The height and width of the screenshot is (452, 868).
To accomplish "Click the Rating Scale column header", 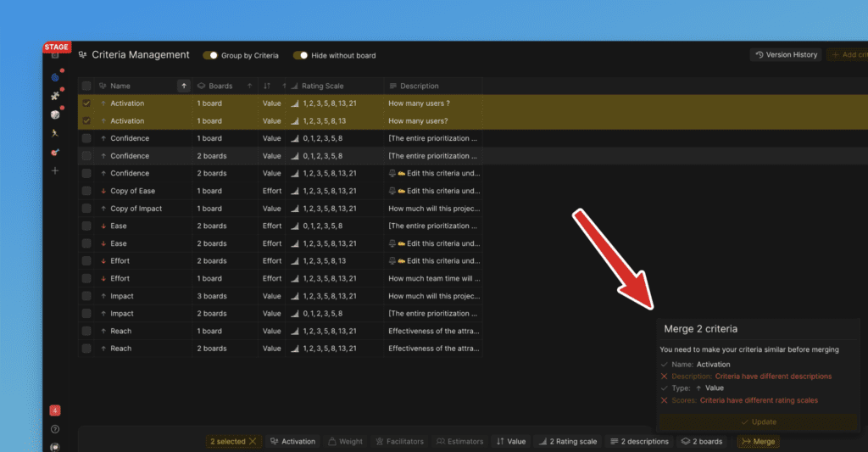I will click(x=322, y=86).
